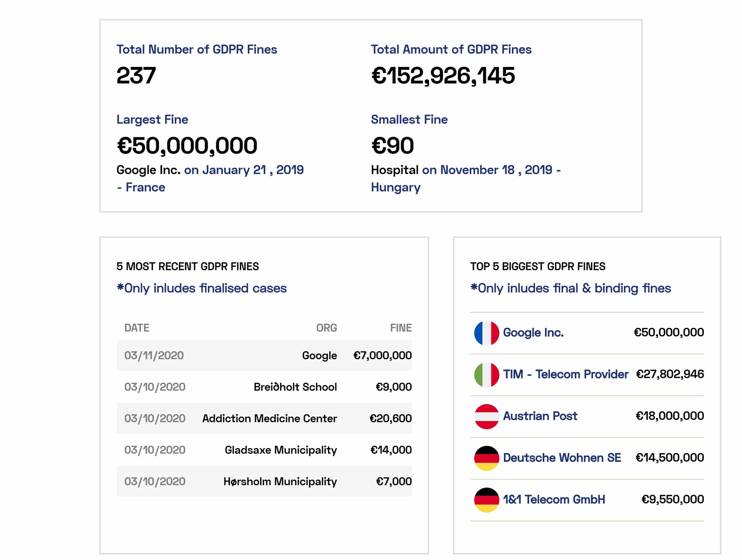Click the Gladsaxe Municipality cell
742x560 pixels.
point(281,450)
